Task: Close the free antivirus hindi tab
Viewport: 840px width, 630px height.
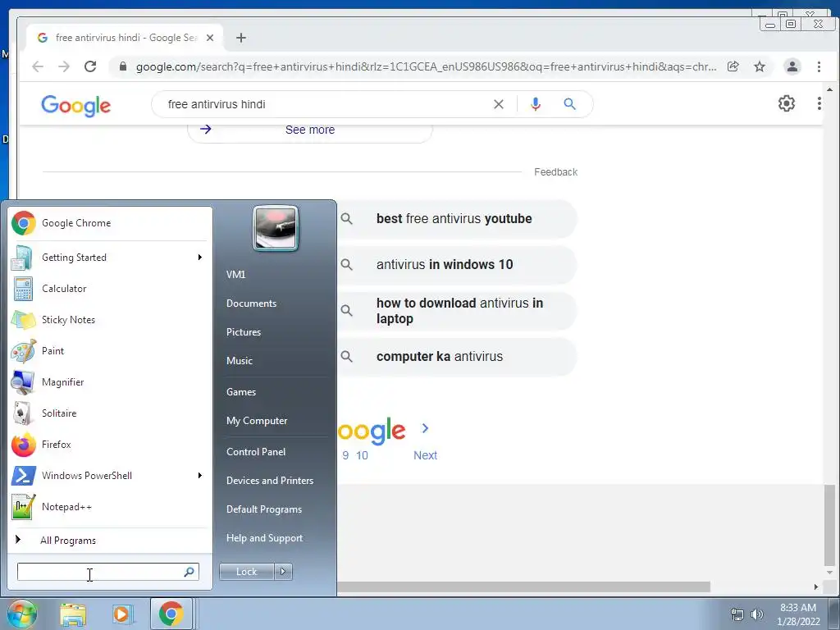Action: click(210, 38)
